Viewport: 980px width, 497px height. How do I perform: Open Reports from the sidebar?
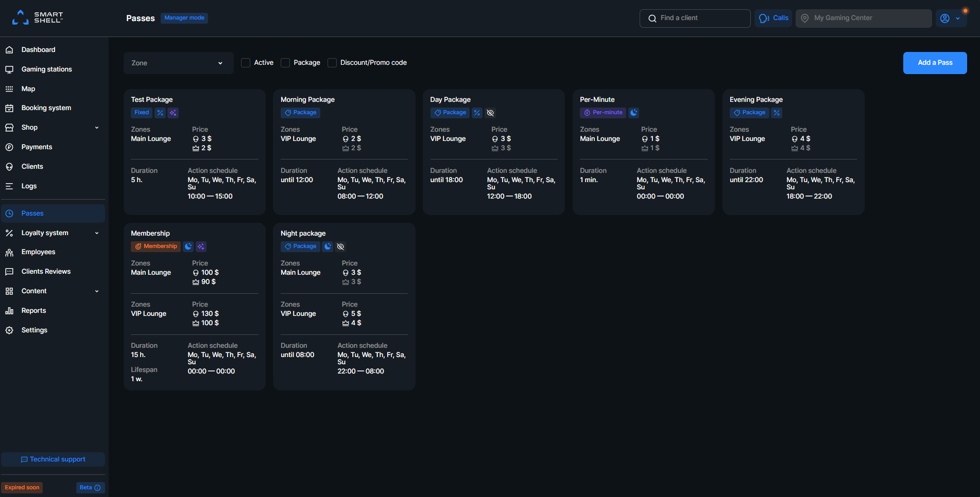click(33, 310)
